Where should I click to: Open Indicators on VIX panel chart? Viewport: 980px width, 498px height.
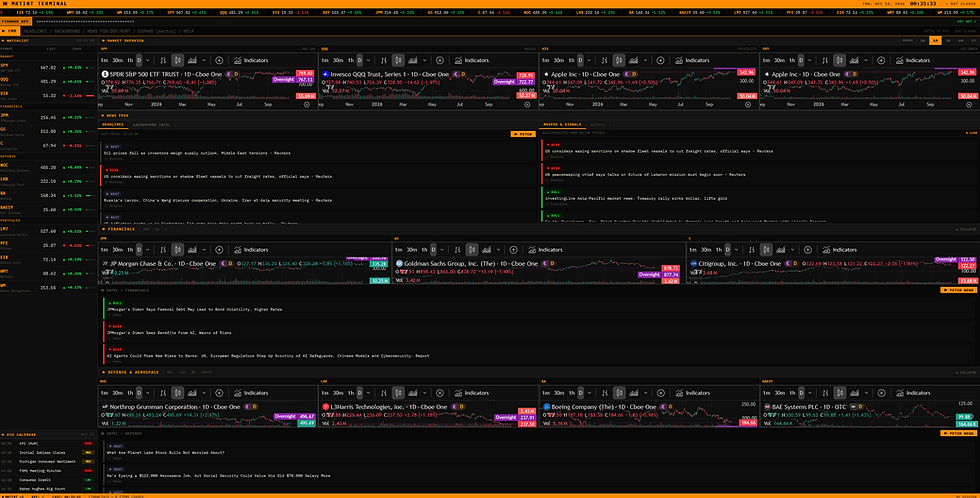pos(692,60)
